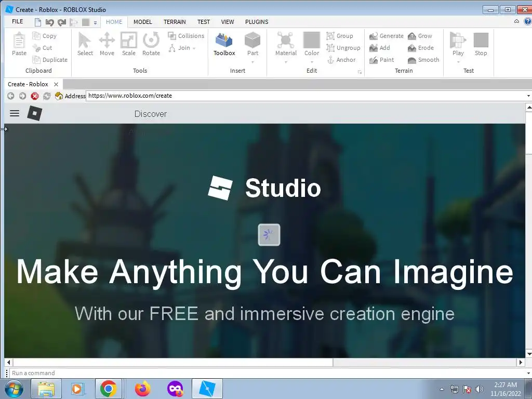Screen dimensions: 532x399
Task: Stop loading the page
Action: coord(35,96)
